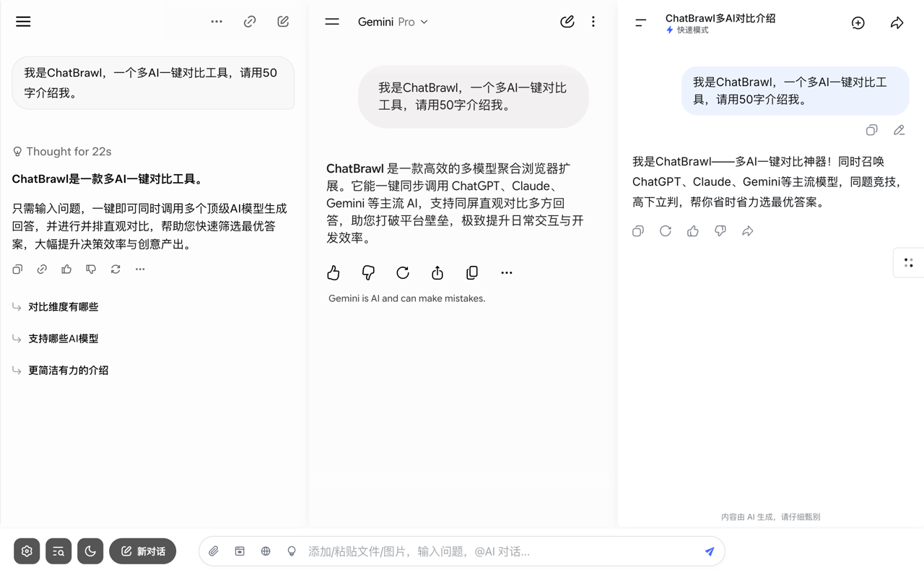Copy the user prompt in the 快速模式 chat
924x578 pixels.
[x=872, y=130]
